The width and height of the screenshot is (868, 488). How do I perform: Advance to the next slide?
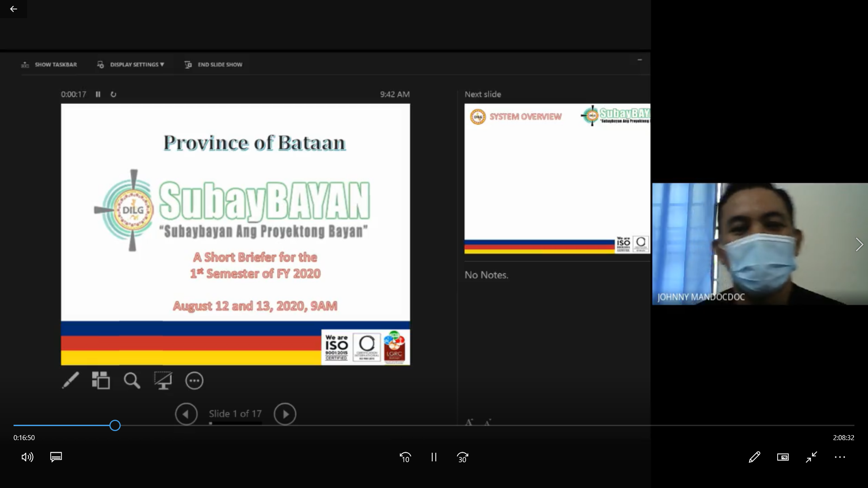pyautogui.click(x=285, y=414)
